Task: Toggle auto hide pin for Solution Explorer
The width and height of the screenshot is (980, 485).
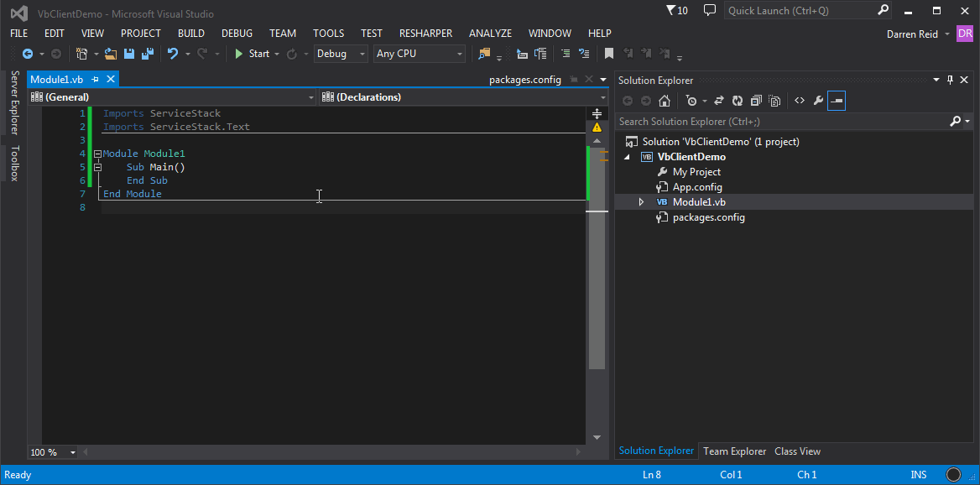Action: click(950, 80)
